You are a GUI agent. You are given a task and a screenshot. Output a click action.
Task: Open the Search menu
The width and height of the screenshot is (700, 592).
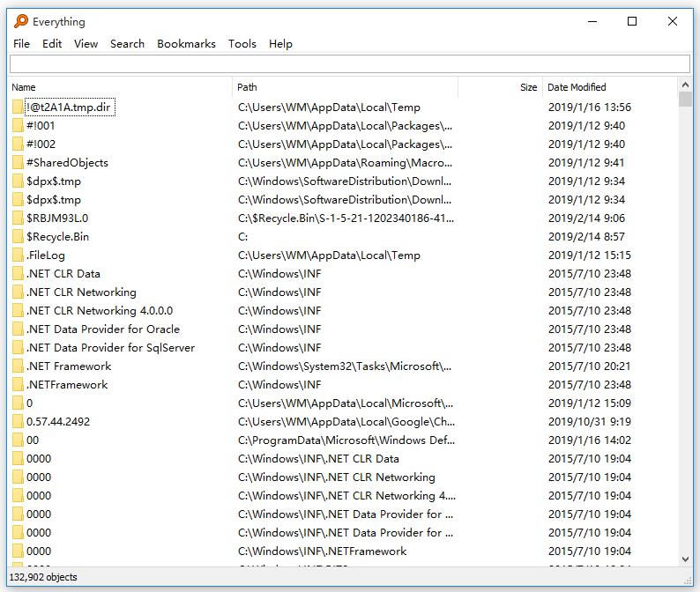(x=127, y=44)
